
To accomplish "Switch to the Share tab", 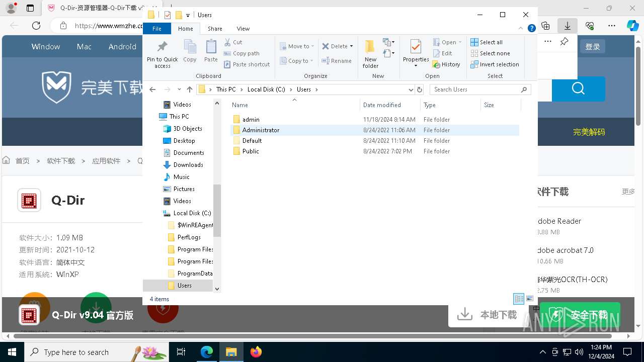I will click(215, 29).
